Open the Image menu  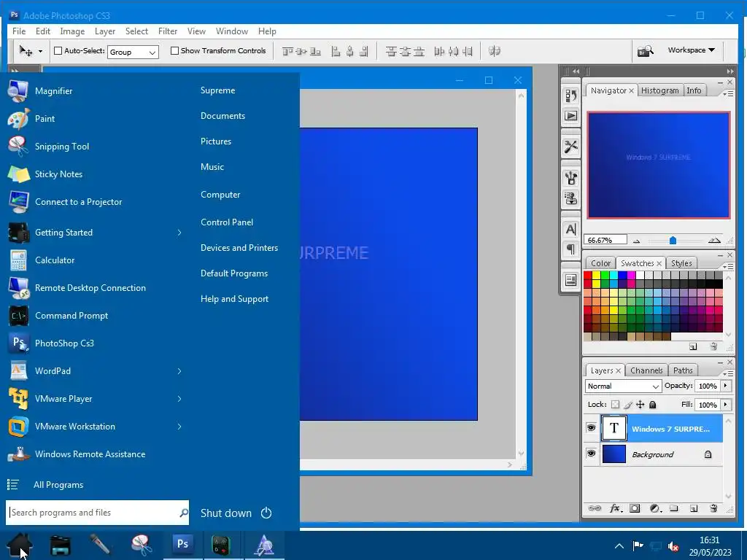tap(72, 31)
